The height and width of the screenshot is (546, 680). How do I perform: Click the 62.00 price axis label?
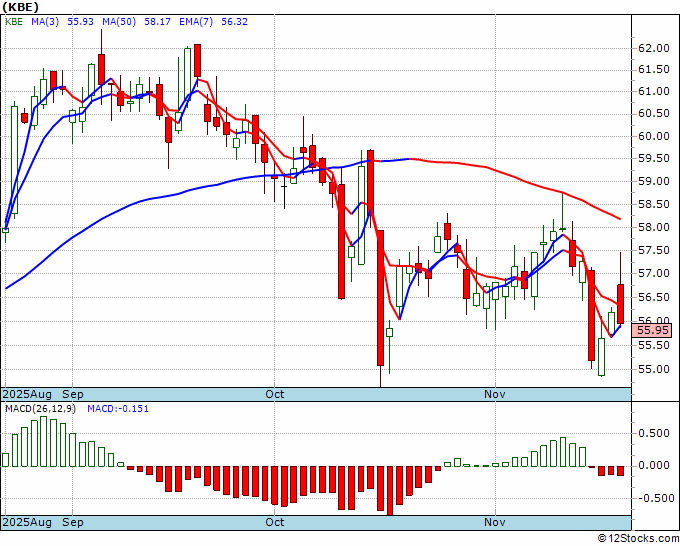pos(654,48)
